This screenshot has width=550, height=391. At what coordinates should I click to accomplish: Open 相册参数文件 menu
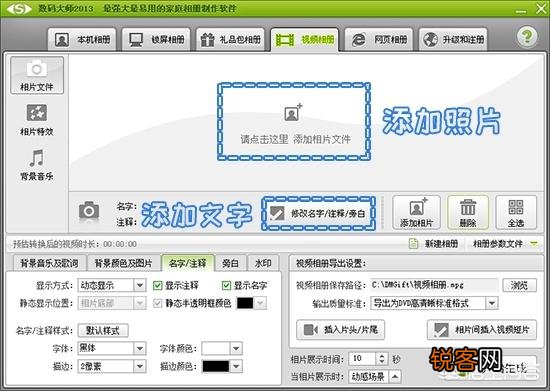pyautogui.click(x=504, y=243)
